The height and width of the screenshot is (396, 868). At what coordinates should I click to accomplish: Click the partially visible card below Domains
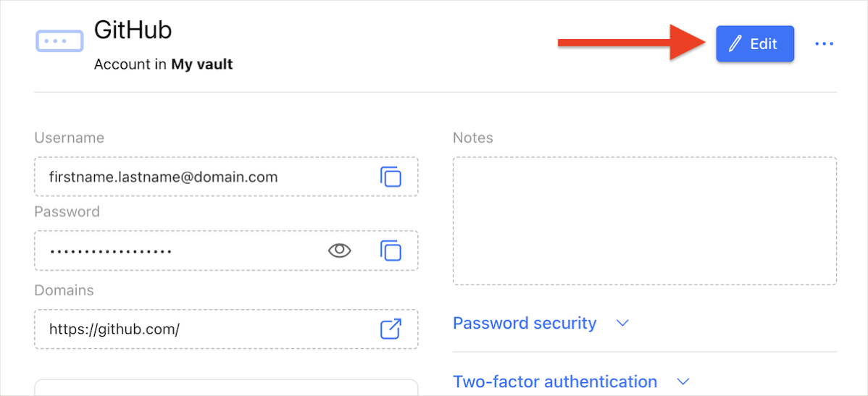(226, 387)
